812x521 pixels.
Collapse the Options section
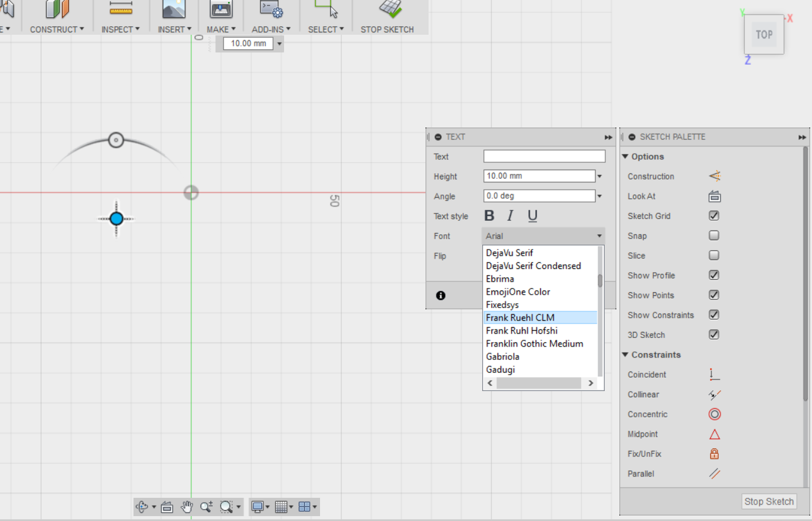[x=625, y=157]
